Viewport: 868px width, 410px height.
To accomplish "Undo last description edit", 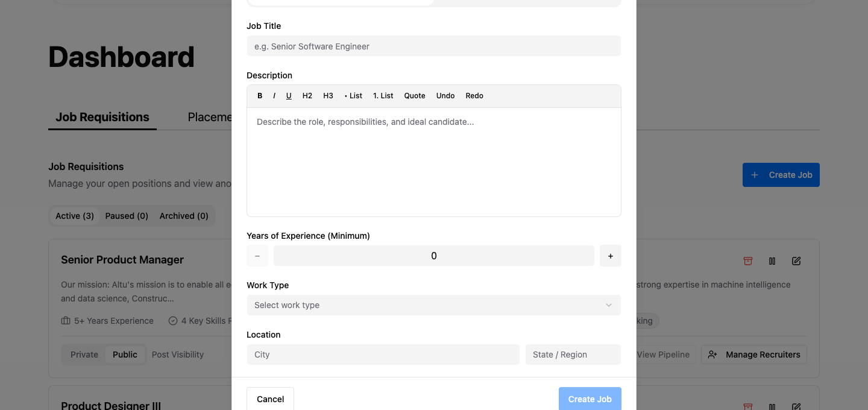I will [x=445, y=96].
